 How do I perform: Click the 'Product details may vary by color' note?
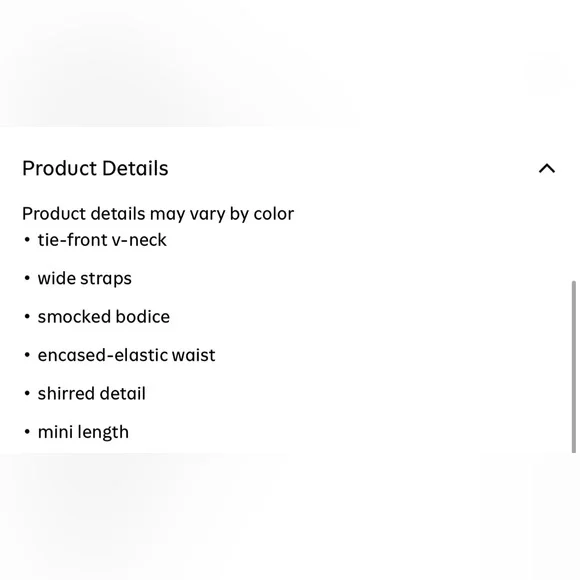tap(158, 214)
